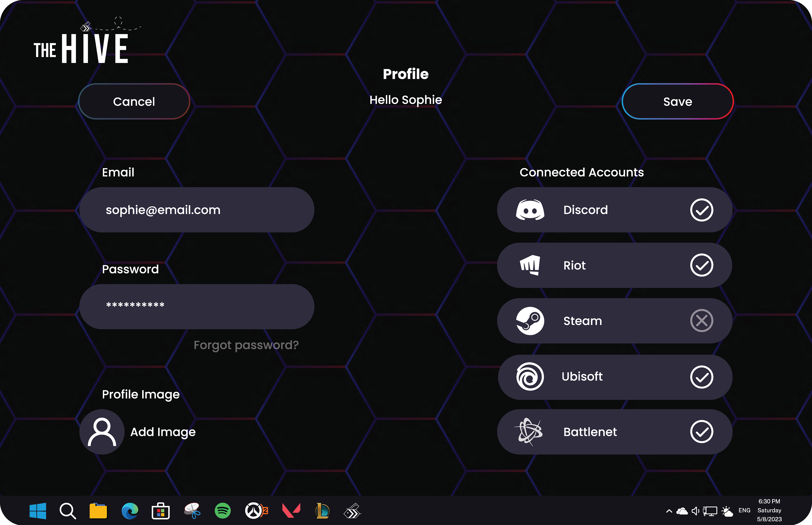The height and width of the screenshot is (525, 812).
Task: Open Microsoft Store from the taskbar
Action: point(160,511)
